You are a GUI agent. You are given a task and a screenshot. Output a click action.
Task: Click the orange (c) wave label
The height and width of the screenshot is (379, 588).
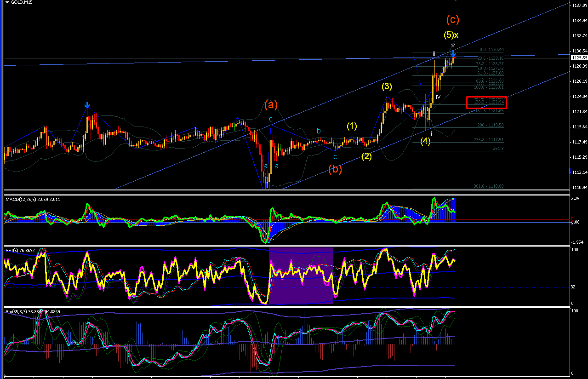pyautogui.click(x=452, y=20)
